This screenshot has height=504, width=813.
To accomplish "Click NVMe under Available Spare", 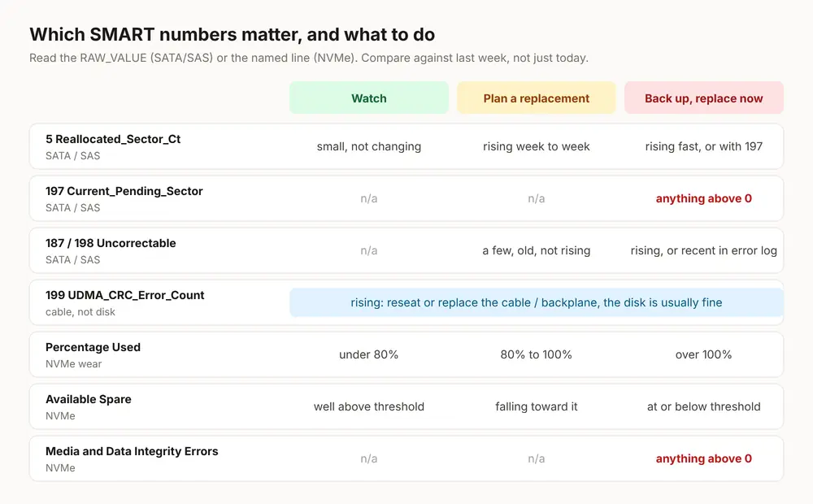I will click(60, 415).
